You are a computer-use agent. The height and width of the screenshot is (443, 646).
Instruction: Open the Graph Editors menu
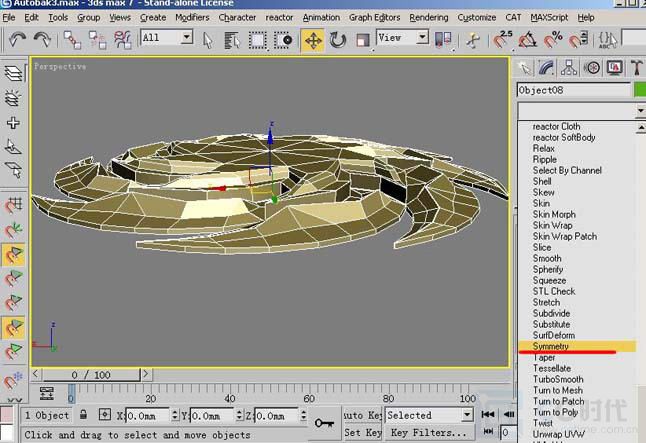374,18
